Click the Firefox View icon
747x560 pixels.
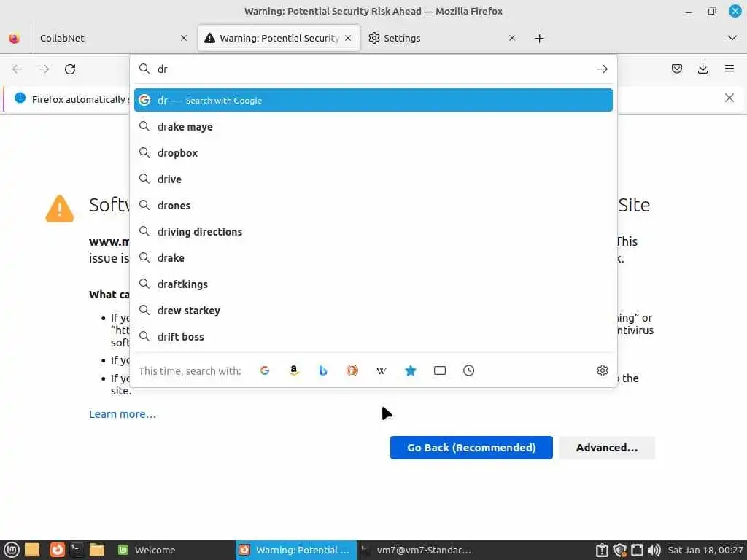point(15,38)
